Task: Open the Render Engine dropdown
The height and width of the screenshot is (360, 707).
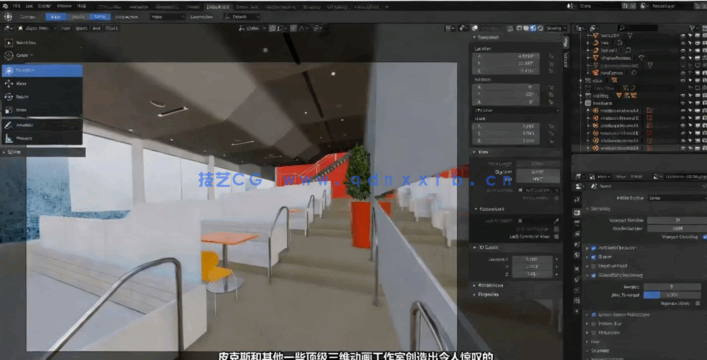Action: tap(677, 198)
